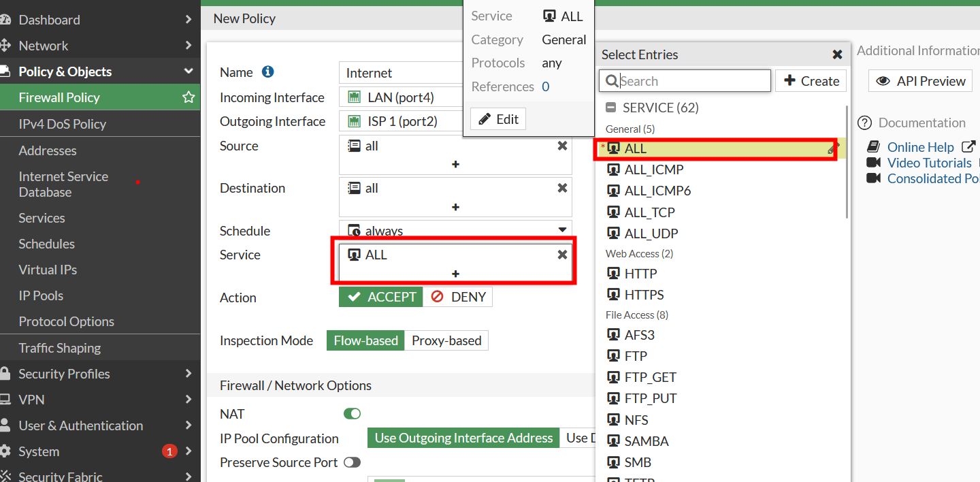Open Addresses in the sidebar
Image resolution: width=980 pixels, height=482 pixels.
point(48,150)
